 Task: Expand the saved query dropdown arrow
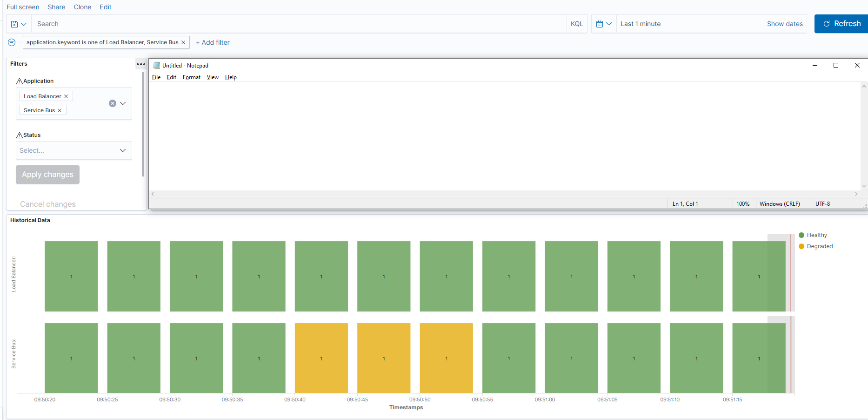pos(23,23)
